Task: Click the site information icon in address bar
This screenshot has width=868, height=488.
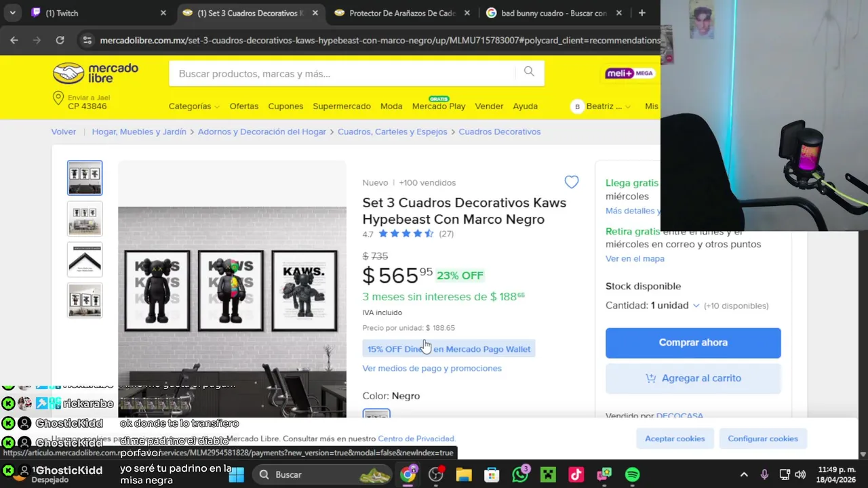Action: [x=87, y=40]
